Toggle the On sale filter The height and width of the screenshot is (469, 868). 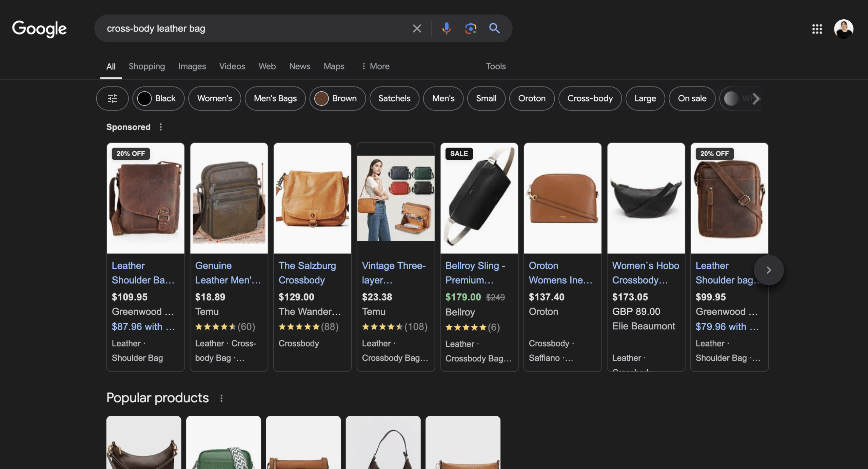[x=692, y=99]
